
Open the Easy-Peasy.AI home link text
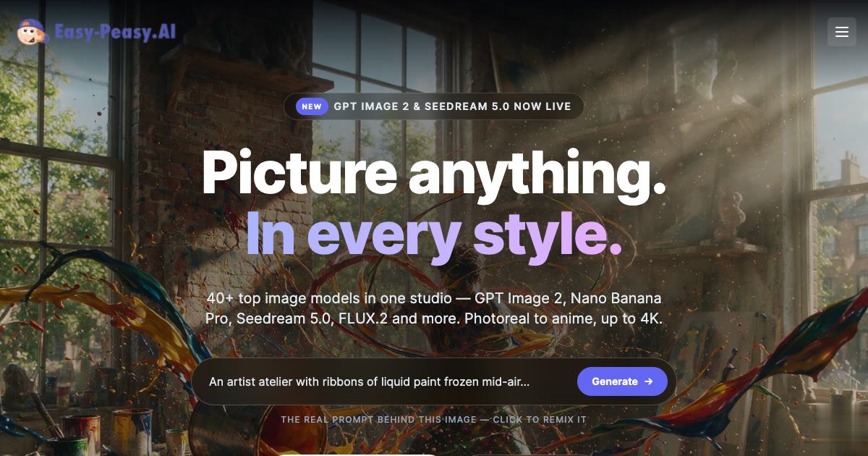tap(115, 32)
